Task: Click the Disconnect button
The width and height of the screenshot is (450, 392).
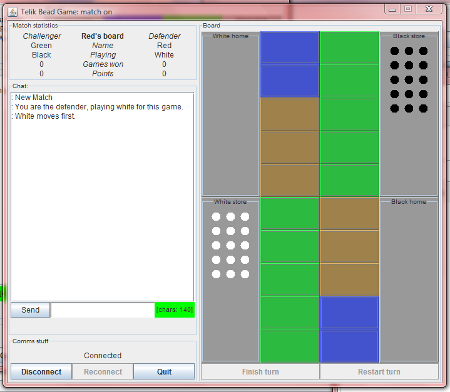Action: (41, 372)
